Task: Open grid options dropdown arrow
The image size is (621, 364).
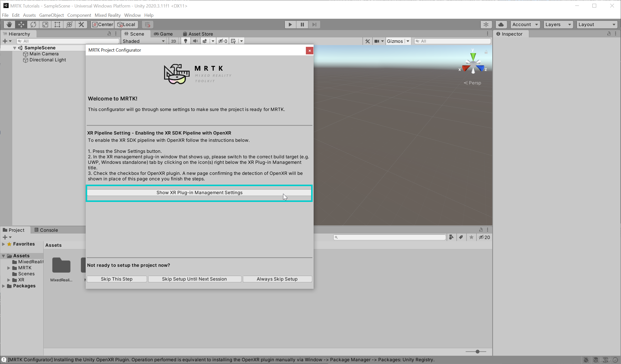Action: pos(241,41)
